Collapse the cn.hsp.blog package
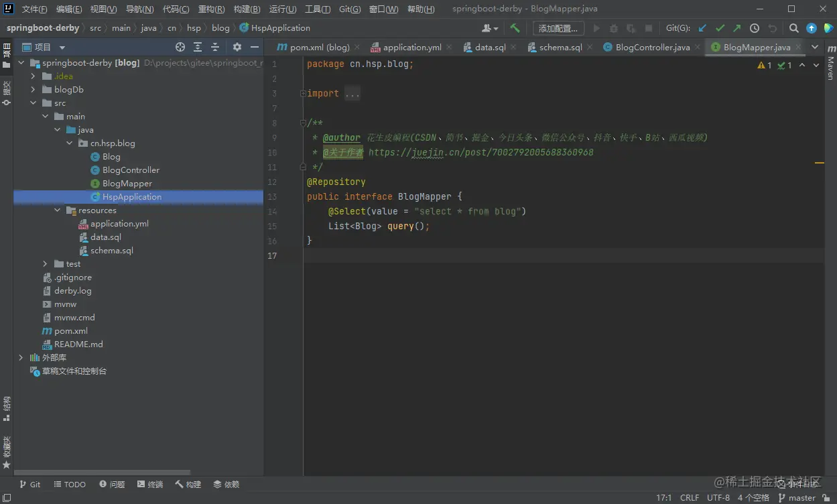The height and width of the screenshot is (504, 837). tap(69, 143)
